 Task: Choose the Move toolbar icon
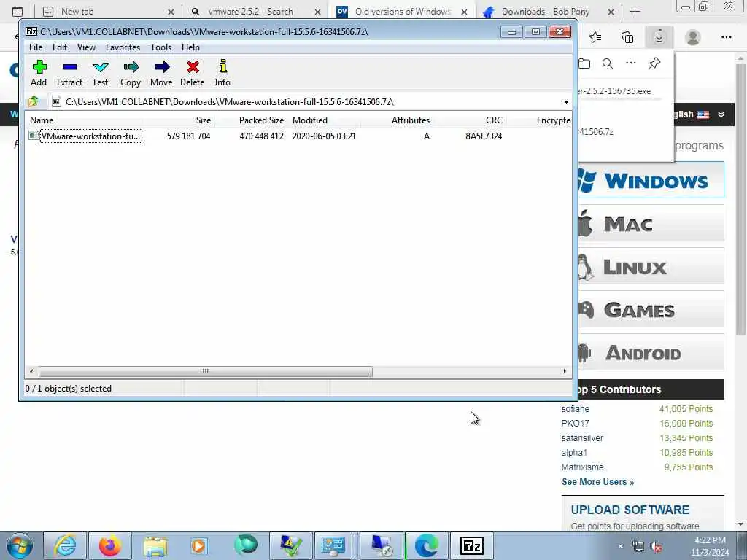[161, 73]
